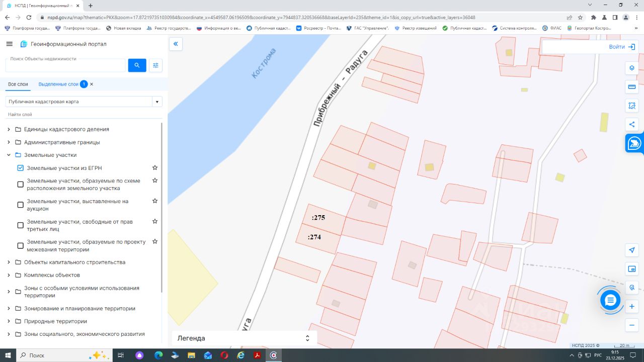Expand 'Природные территории' group
644x362 pixels.
[x=9, y=321]
